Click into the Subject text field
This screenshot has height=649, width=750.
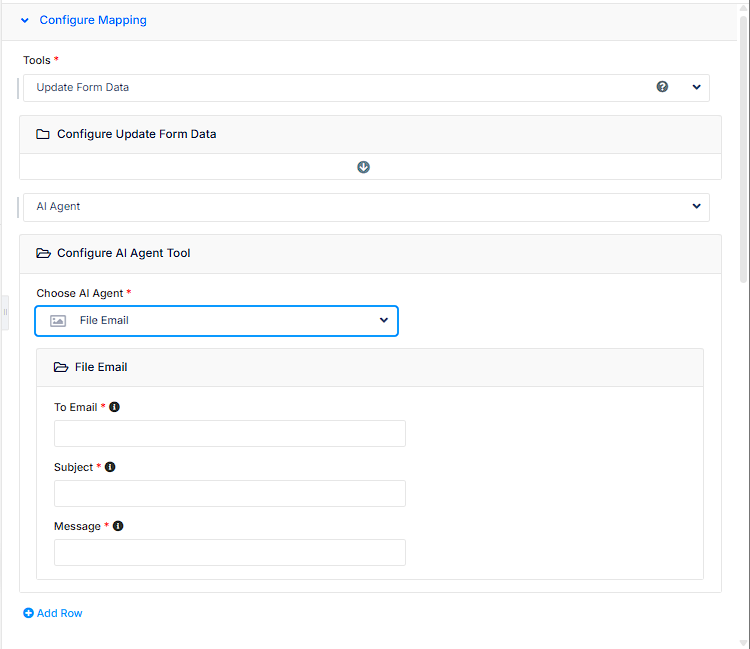(230, 493)
